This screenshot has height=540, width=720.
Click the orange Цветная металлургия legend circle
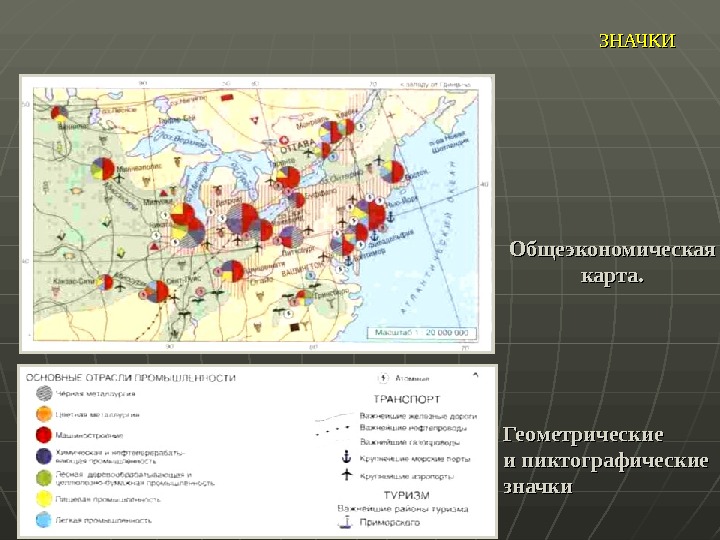[44, 414]
